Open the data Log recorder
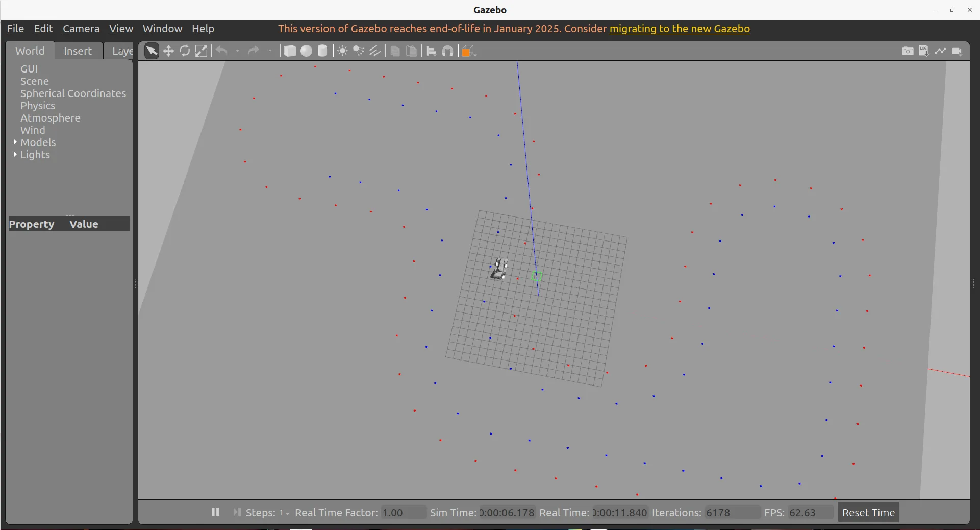The image size is (980, 530). pos(924,51)
